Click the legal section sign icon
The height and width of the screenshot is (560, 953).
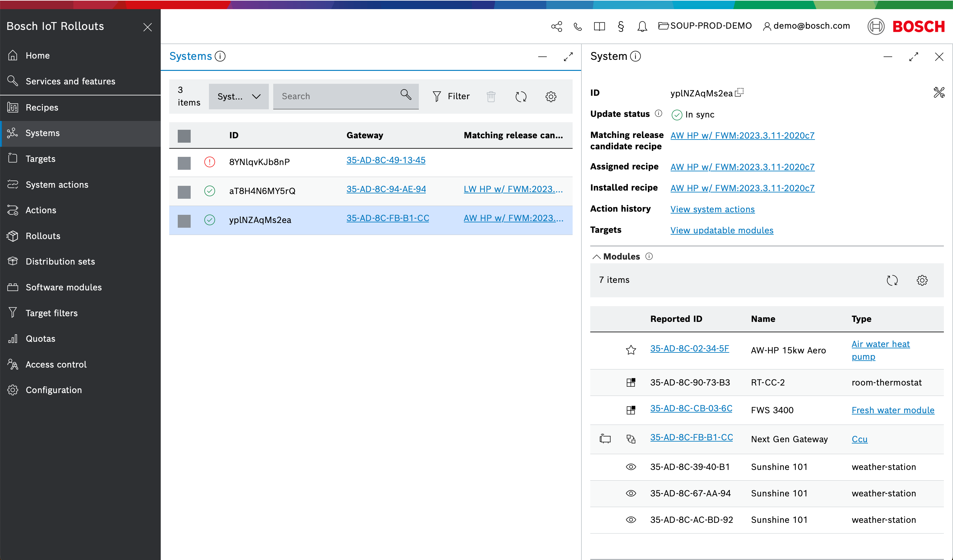click(621, 26)
